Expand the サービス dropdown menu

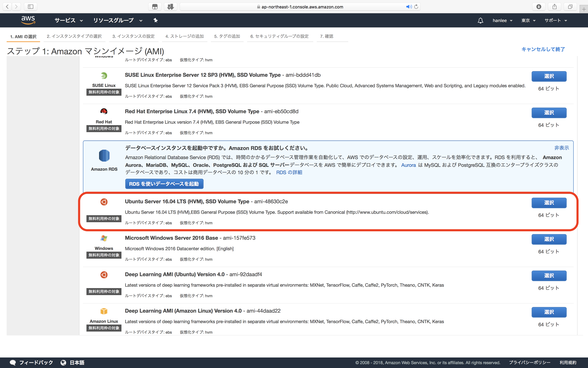click(x=69, y=21)
